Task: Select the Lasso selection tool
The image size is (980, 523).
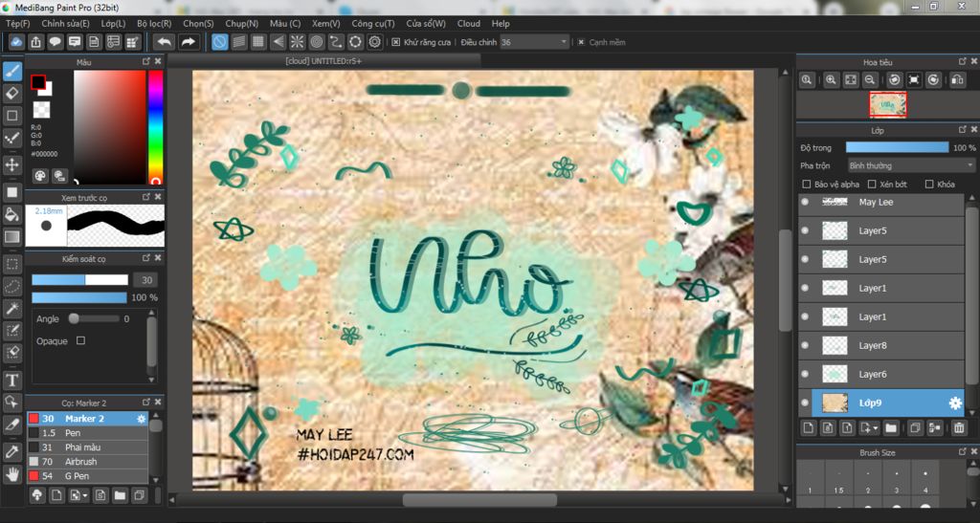Action: click(12, 287)
